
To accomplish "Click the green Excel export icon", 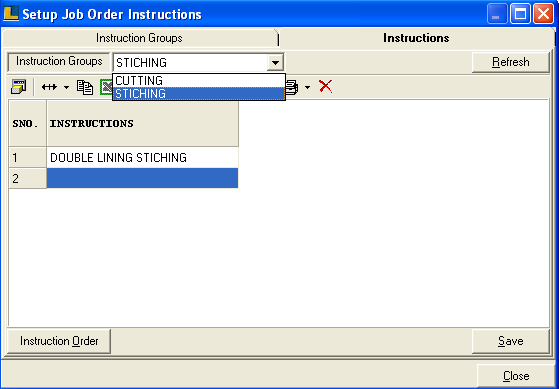I will click(106, 87).
